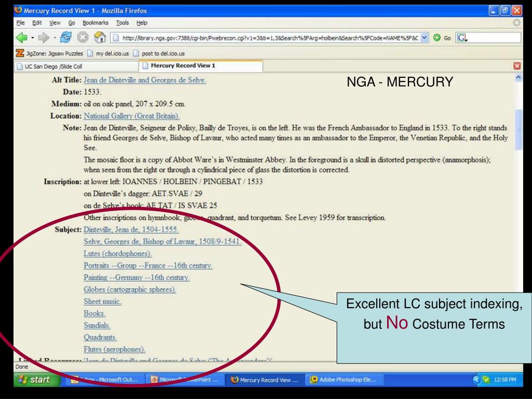Image resolution: width=532 pixels, height=399 pixels.
Task: Open the Edit menu
Action: coord(37,23)
